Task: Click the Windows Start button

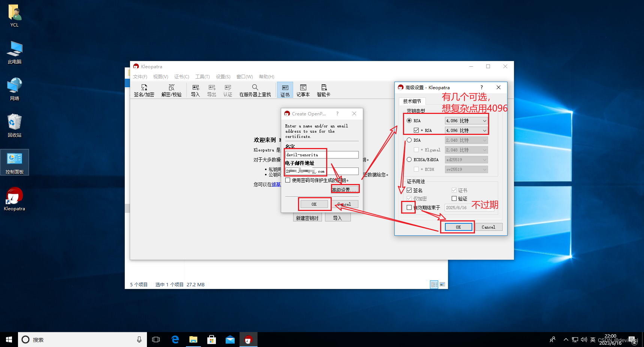Action: click(x=9, y=340)
